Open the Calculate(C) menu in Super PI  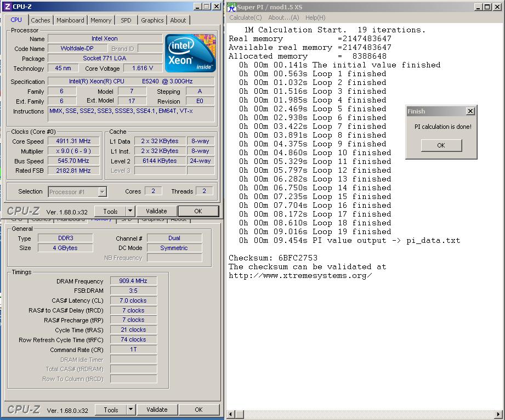246,18
